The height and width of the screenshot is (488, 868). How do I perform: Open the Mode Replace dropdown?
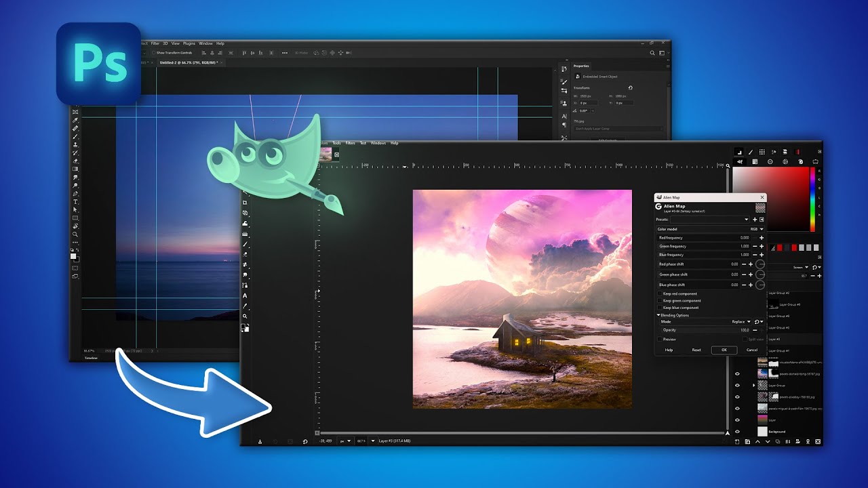pos(706,322)
